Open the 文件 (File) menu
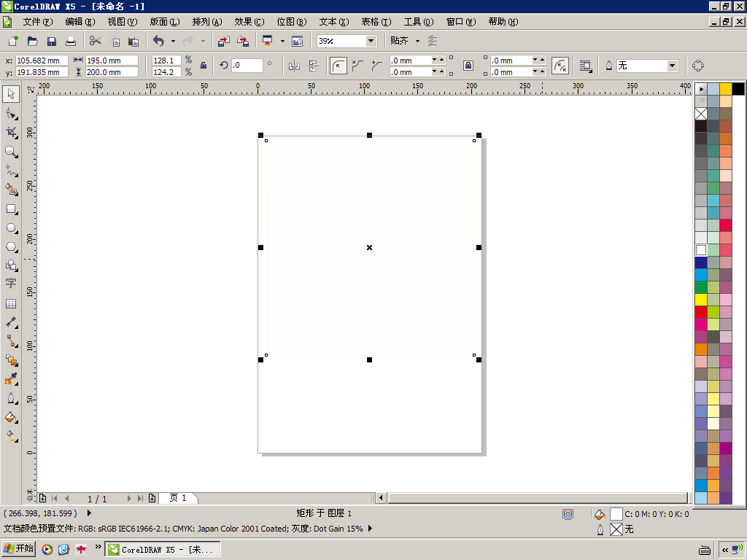 [x=38, y=22]
